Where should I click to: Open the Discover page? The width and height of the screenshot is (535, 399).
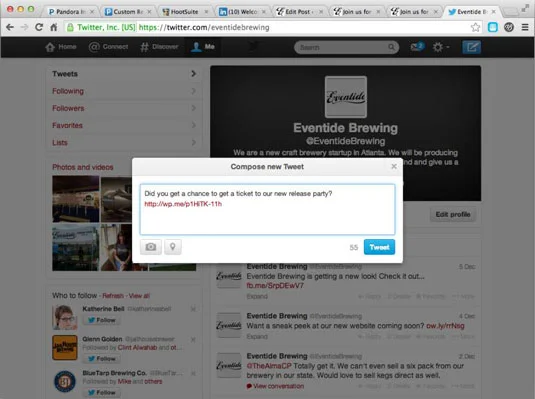pos(159,47)
